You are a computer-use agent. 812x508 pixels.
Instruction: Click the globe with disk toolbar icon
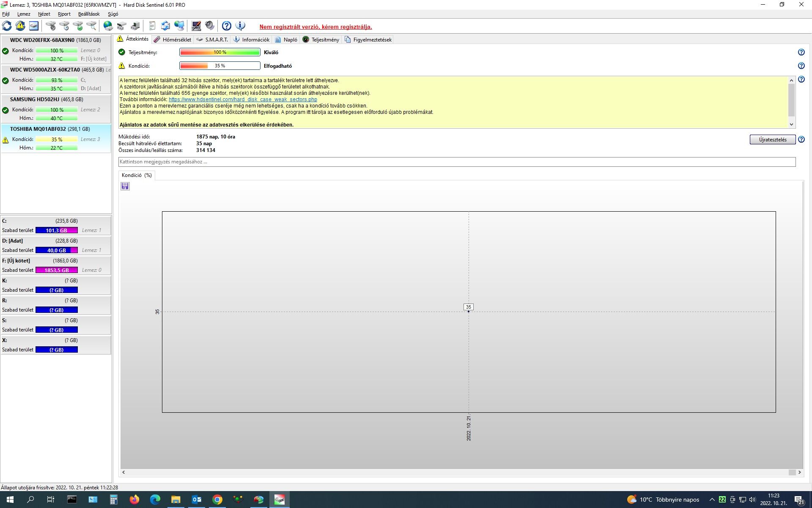(x=108, y=26)
